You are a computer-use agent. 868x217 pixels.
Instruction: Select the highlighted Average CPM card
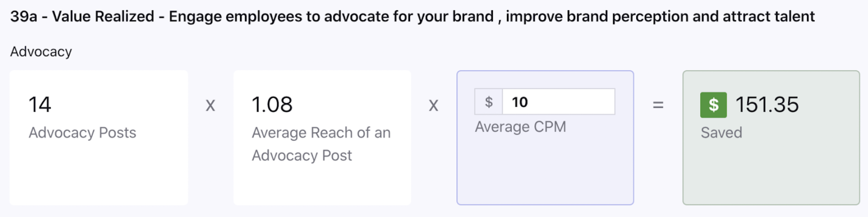coord(545,138)
